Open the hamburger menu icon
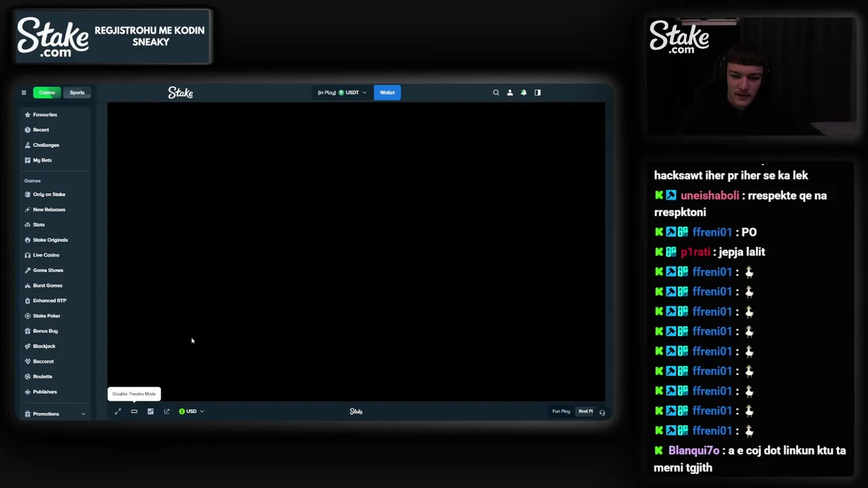This screenshot has width=868, height=488. pyautogui.click(x=24, y=93)
